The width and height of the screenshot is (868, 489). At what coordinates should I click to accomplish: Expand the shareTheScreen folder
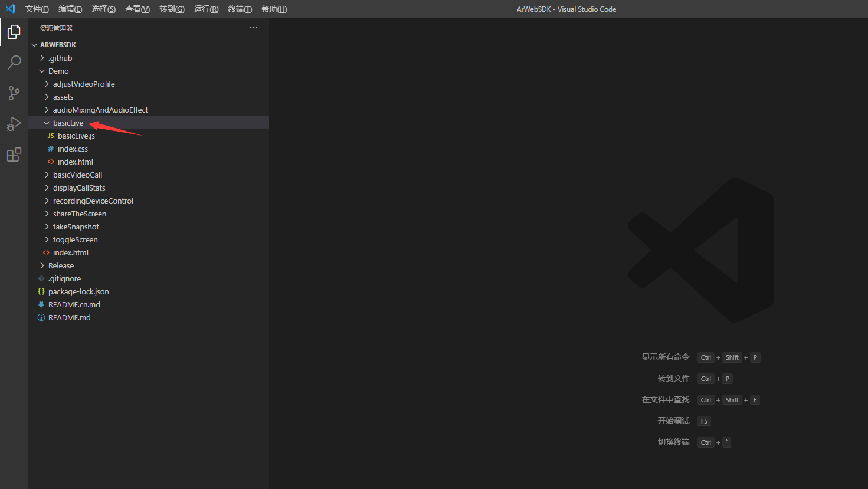[47, 214]
